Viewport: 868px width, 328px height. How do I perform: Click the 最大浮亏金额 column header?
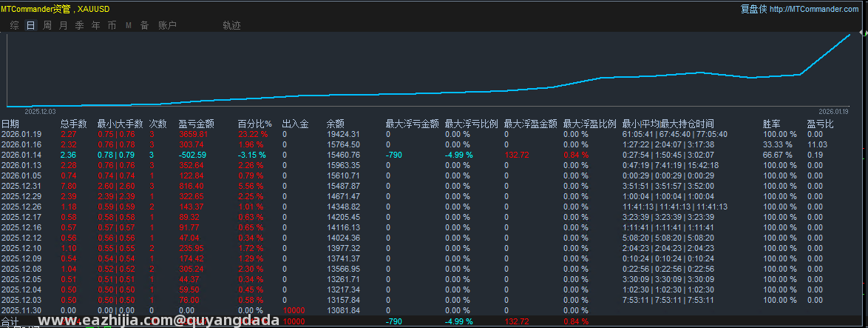pos(413,124)
